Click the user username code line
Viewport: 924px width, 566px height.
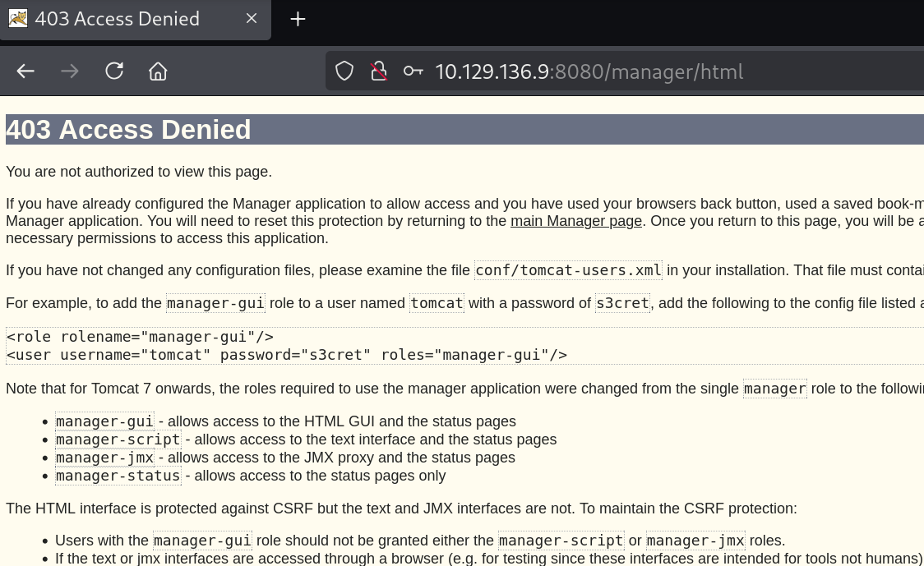pos(286,355)
